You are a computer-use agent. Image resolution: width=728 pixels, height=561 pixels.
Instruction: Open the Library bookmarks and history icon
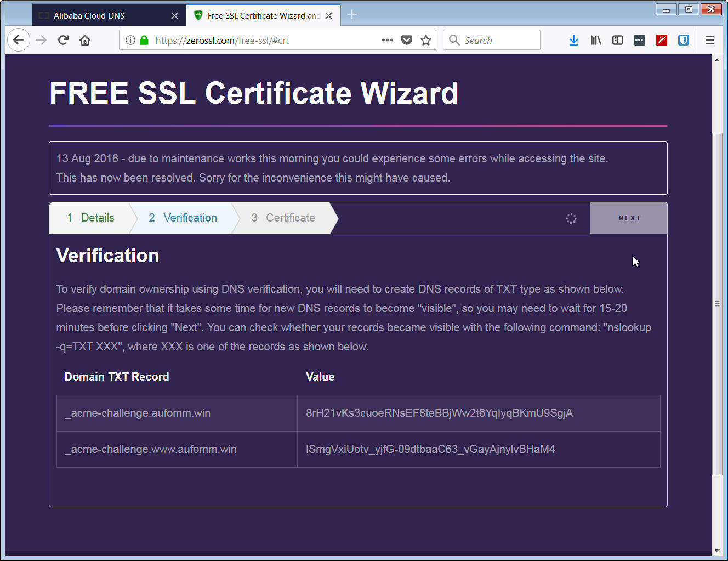[596, 40]
